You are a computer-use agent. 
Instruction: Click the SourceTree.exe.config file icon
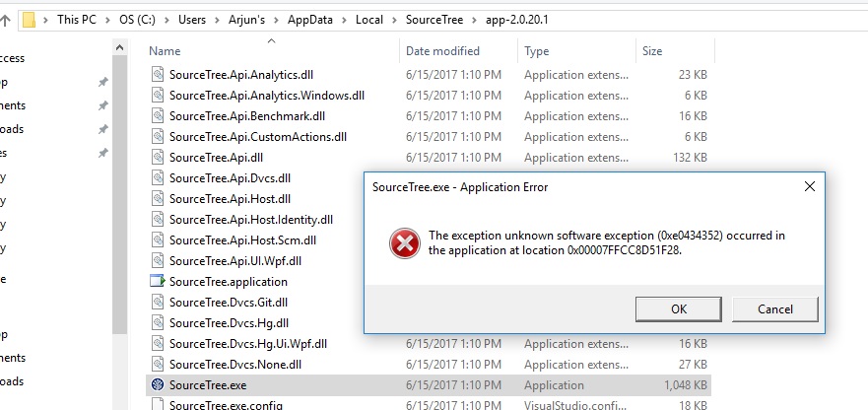coord(158,404)
